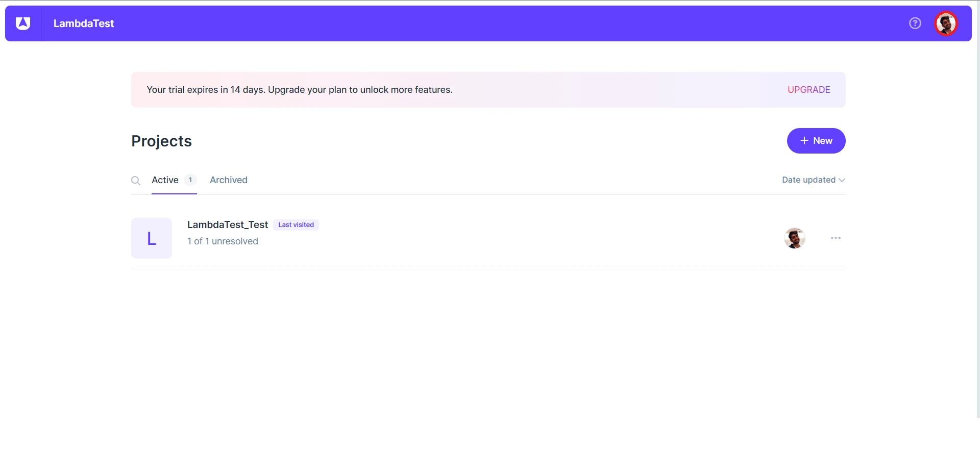Click the project member avatar
Viewport: 980px width, 453px height.
click(794, 238)
